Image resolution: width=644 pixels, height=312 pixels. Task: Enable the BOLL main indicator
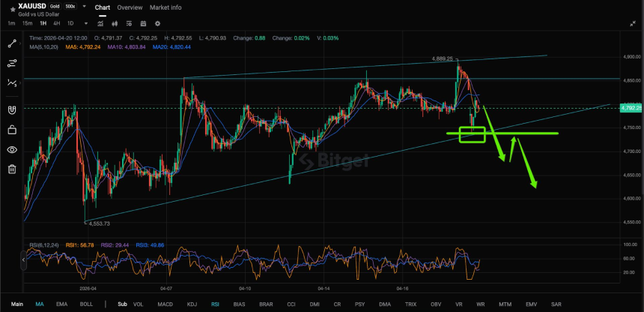pyautogui.click(x=86, y=304)
